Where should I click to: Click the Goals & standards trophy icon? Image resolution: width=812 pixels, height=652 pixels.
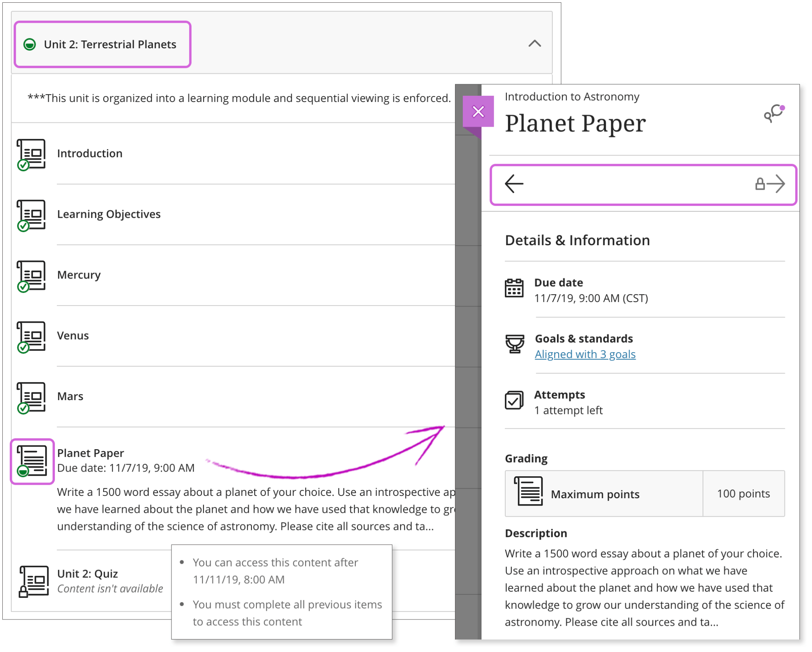514,344
